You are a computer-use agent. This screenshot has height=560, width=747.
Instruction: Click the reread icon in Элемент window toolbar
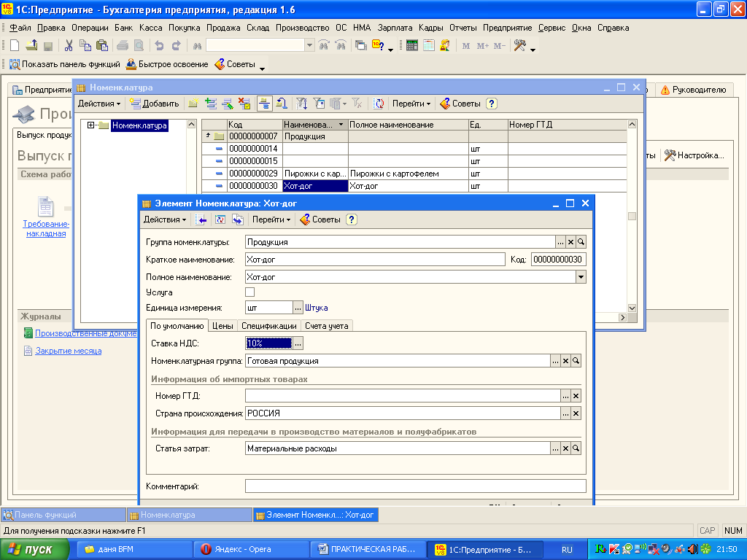coord(220,219)
